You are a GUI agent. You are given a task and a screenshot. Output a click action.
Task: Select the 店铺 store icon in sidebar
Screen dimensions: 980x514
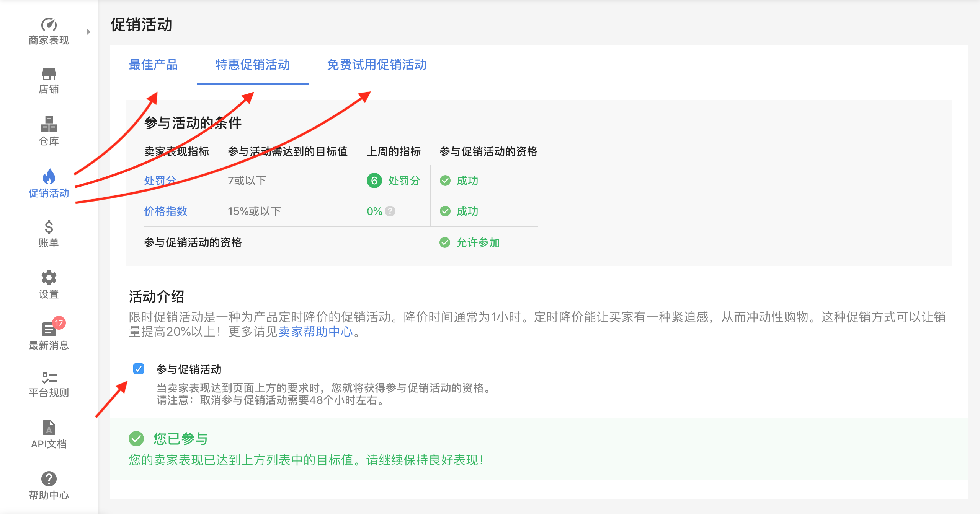pos(49,75)
